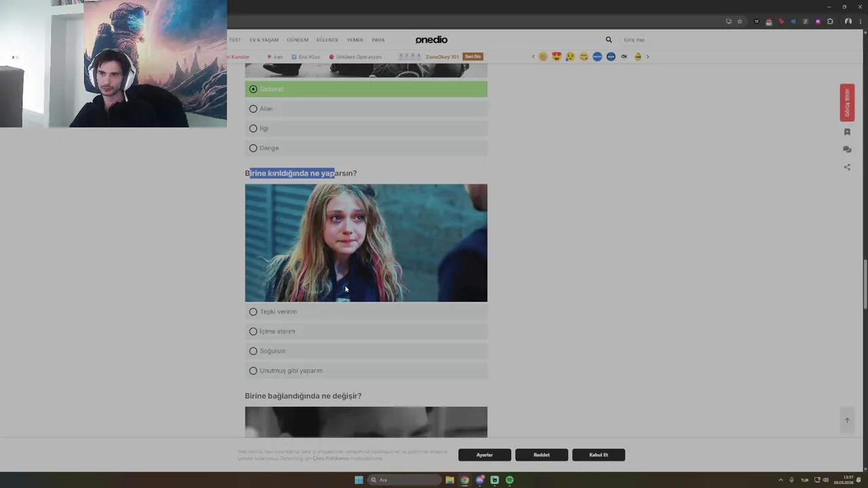Select the crying emoji reaction
The image size is (868, 488).
(570, 56)
